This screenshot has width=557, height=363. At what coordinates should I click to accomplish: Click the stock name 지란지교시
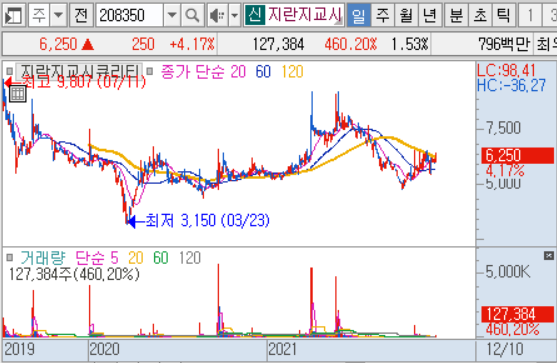(x=305, y=15)
